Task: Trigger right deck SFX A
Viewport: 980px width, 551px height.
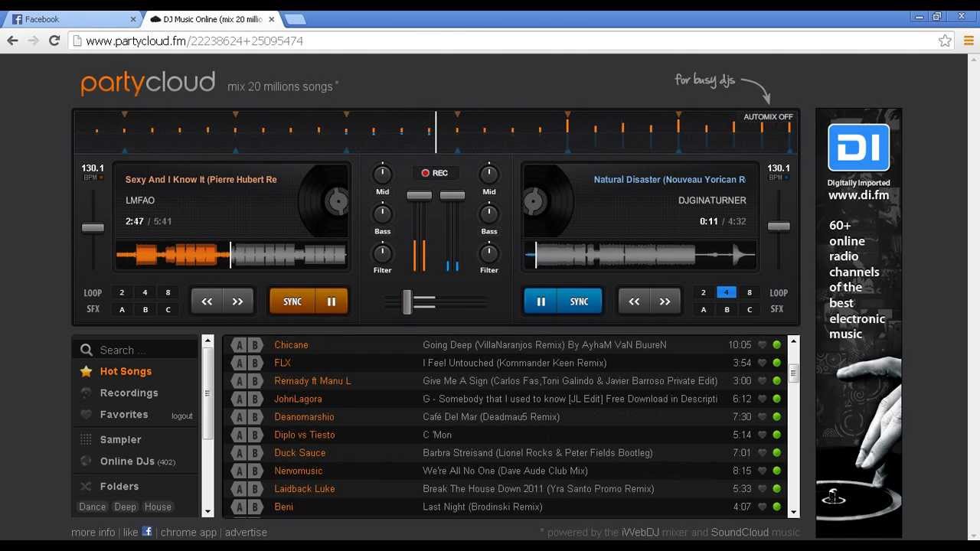Action: (704, 310)
